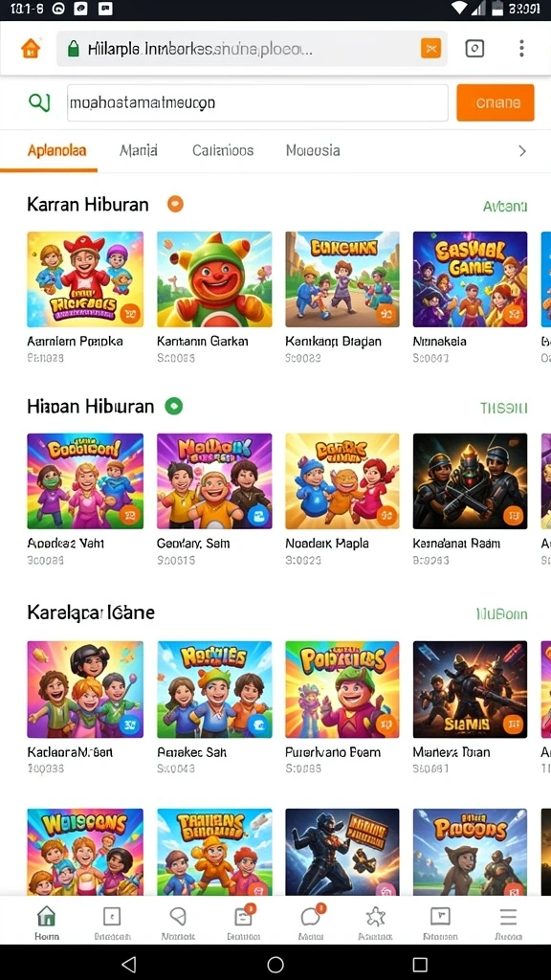Open the browser three-dot menu
Image resolution: width=551 pixels, height=980 pixels.
click(x=521, y=48)
